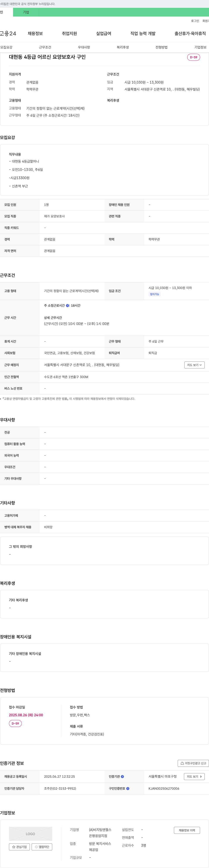Screen dimensions: 209x868
Task: Click the 열람차단 button
Action: [x=42, y=847]
